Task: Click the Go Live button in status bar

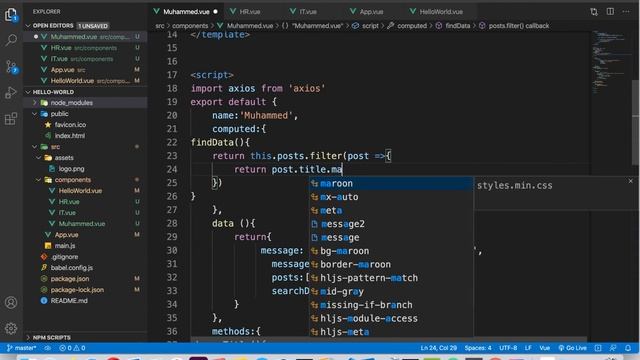Action: coord(572,348)
